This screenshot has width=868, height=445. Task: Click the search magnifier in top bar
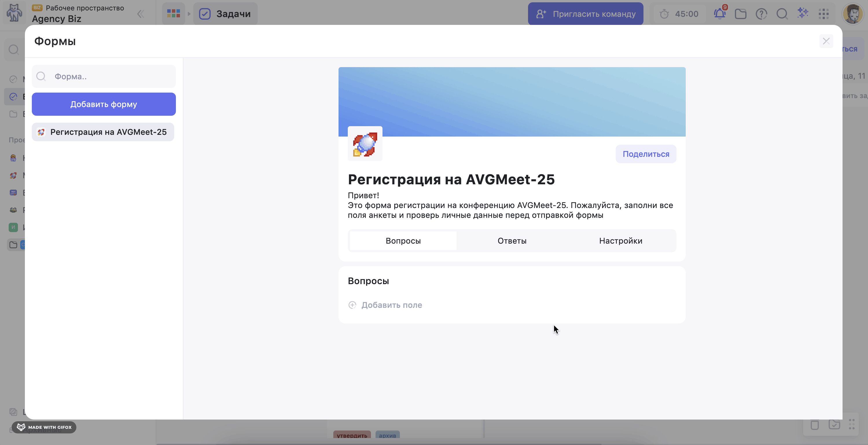click(782, 14)
